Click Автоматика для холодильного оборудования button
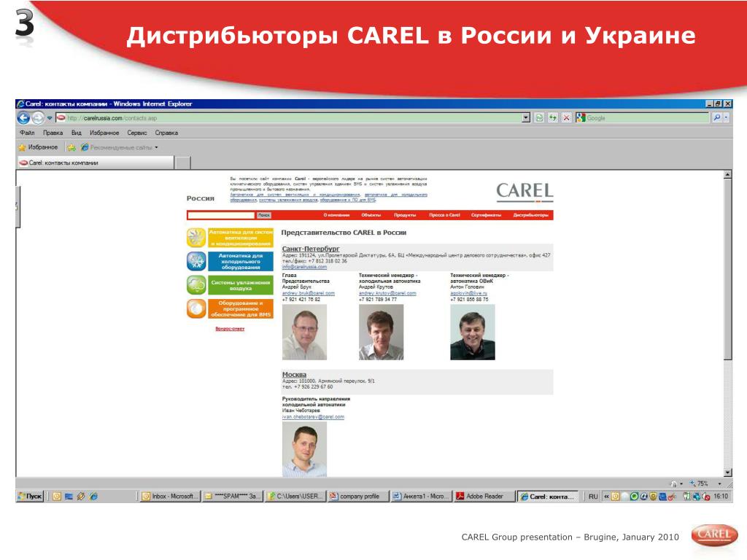Viewport: 747px width, 560px height. [x=241, y=262]
